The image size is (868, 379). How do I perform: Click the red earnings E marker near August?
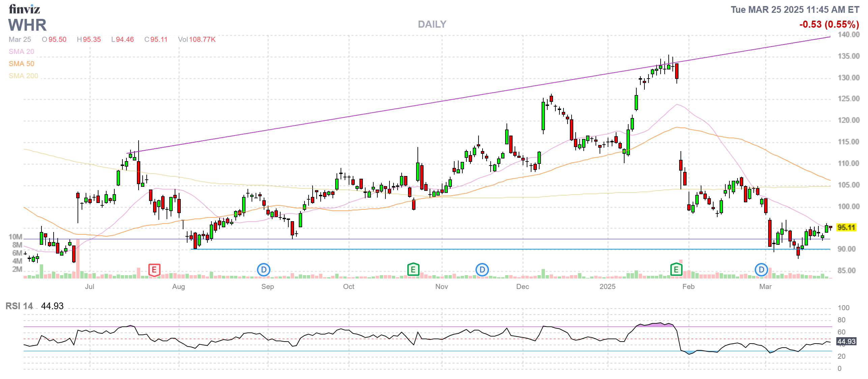coord(154,270)
